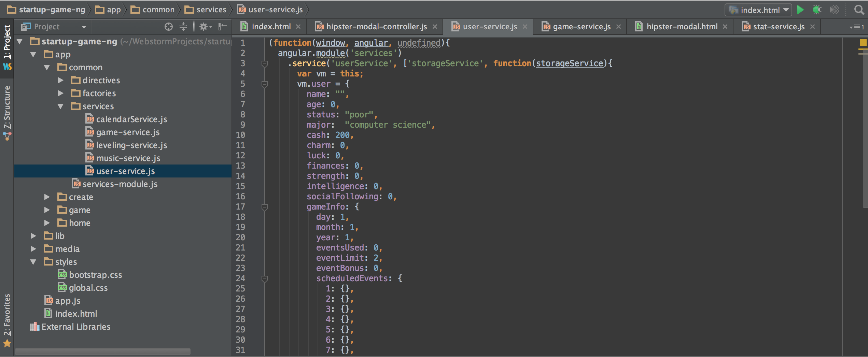
Task: Click user-service.js breadcrumb in navigation bar
Action: tap(270, 10)
